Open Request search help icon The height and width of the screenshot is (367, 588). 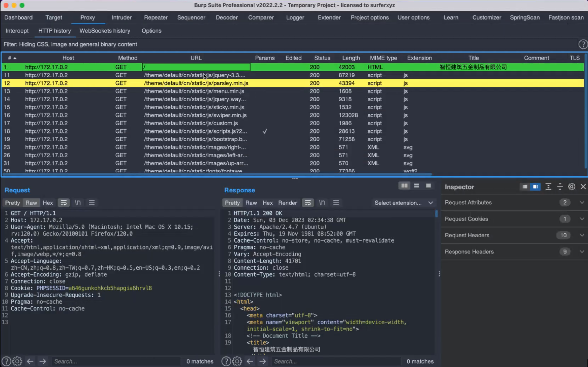(6, 361)
